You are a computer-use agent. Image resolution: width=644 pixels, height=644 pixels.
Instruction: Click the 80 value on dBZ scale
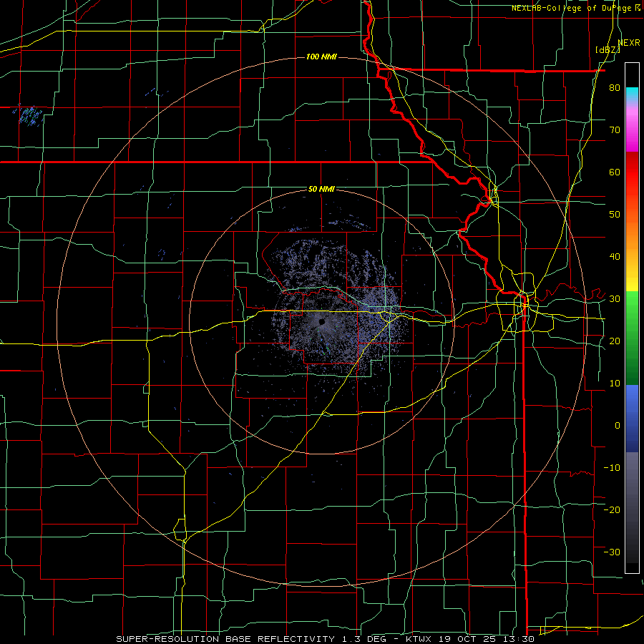[x=615, y=88]
